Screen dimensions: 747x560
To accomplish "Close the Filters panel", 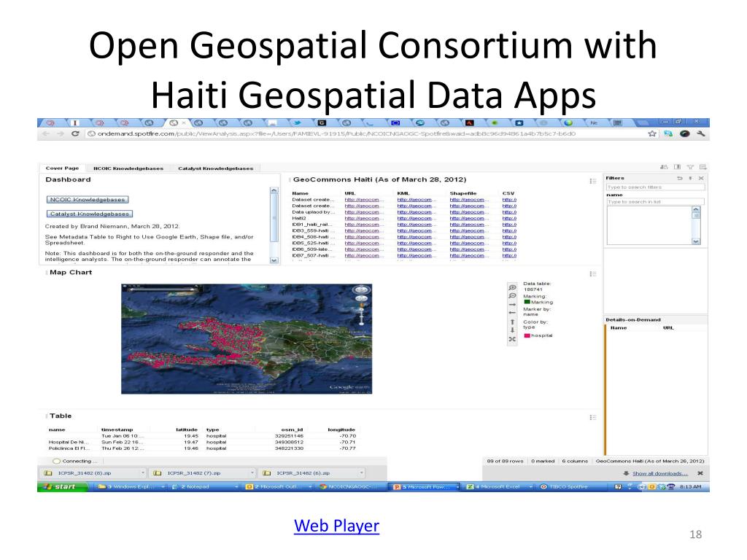I will click(701, 178).
